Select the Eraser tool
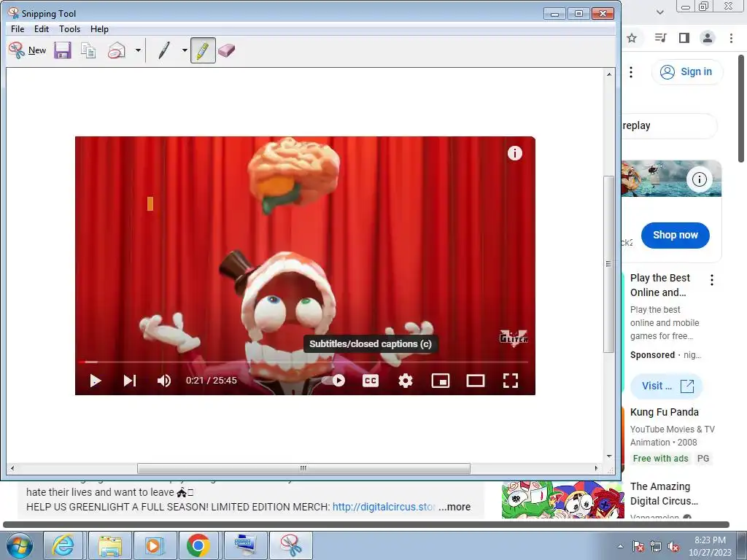The image size is (747, 560). 227,50
